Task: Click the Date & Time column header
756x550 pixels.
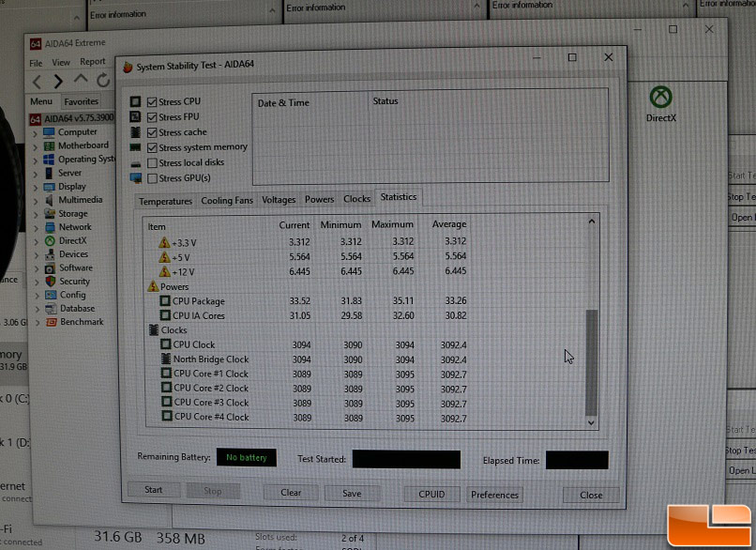Action: [x=310, y=102]
